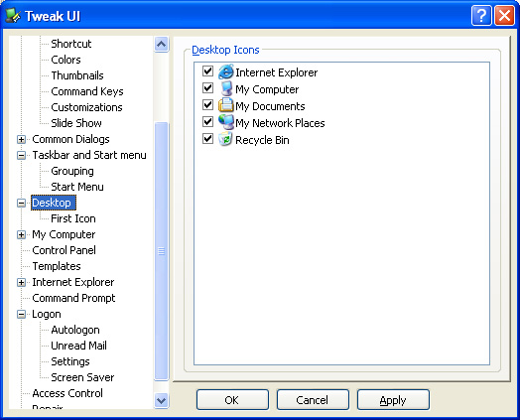This screenshot has height=420, width=520.
Task: Click the My Documents folder icon
Action: (x=226, y=105)
